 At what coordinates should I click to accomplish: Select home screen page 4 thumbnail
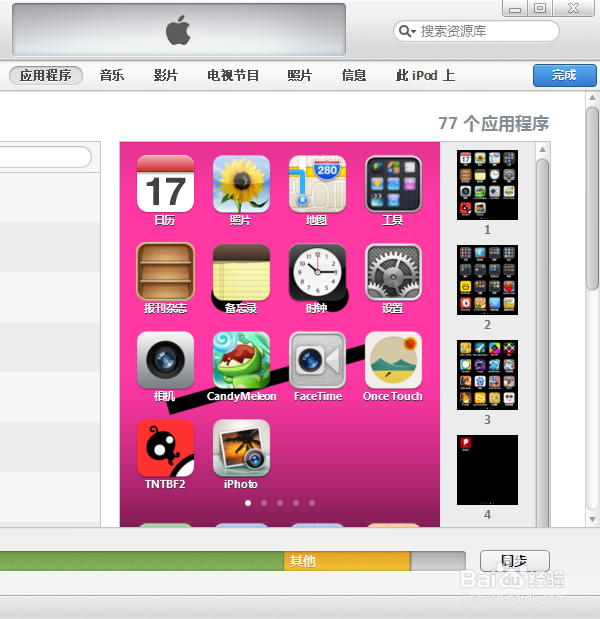(487, 470)
